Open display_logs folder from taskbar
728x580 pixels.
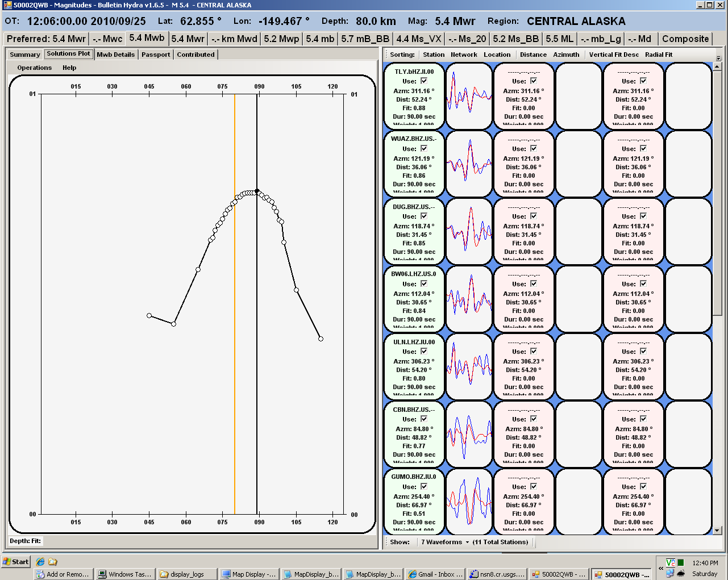pyautogui.click(x=188, y=574)
